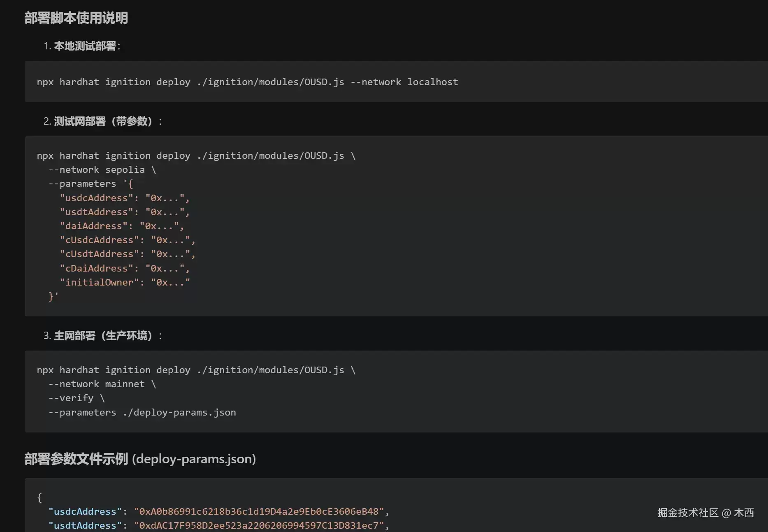Click the 掘金技术社区 @ 木西 watermark

(705, 513)
